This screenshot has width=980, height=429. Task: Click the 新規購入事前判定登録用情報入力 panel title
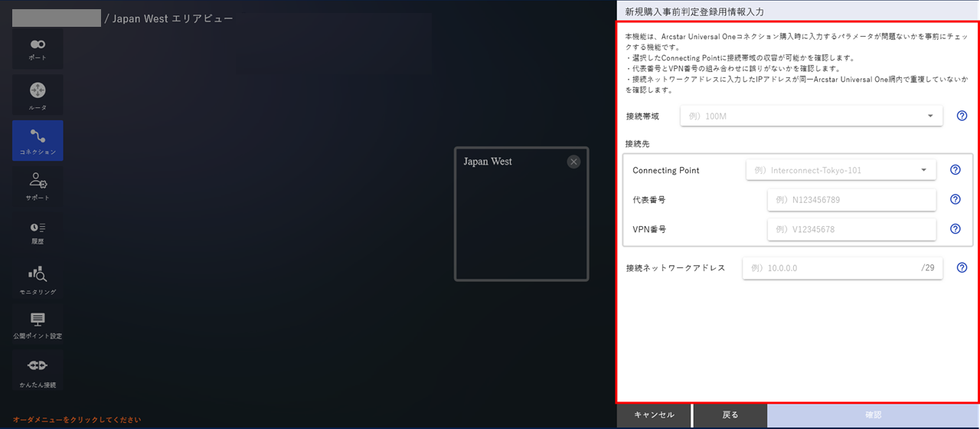click(694, 11)
